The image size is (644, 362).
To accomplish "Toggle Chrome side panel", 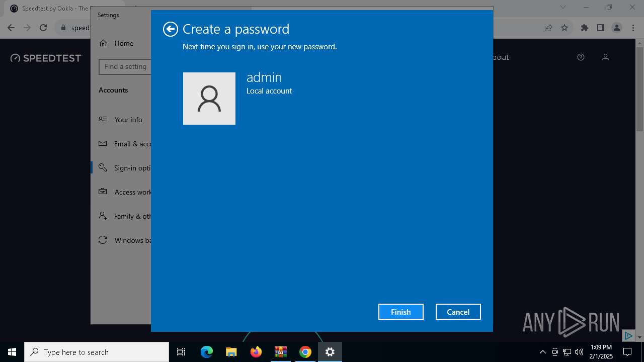I will pyautogui.click(x=601, y=28).
